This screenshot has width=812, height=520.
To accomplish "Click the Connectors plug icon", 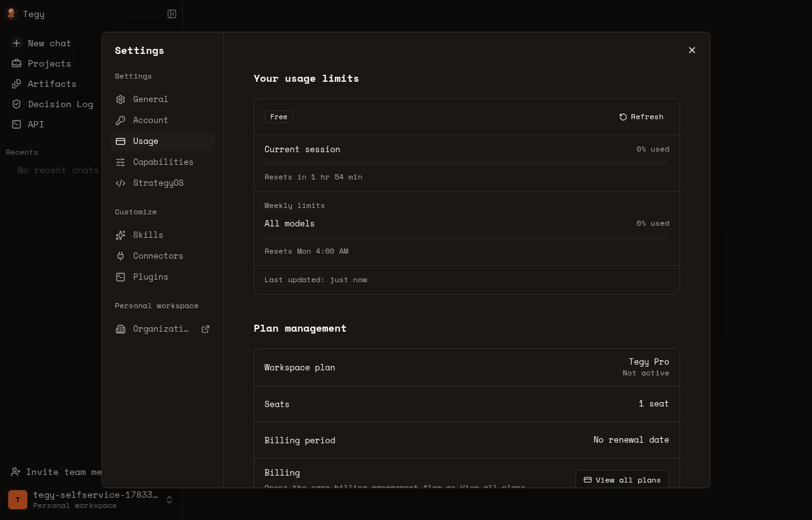I will coord(121,256).
